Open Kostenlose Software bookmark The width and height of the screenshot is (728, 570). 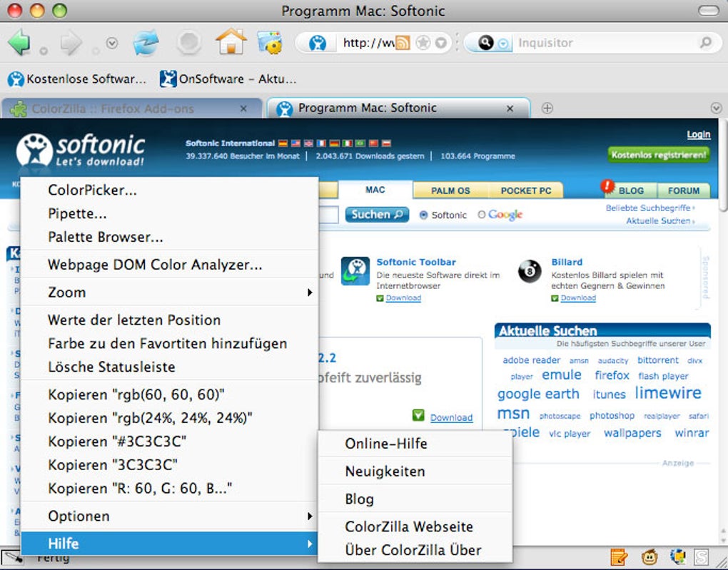[76, 79]
